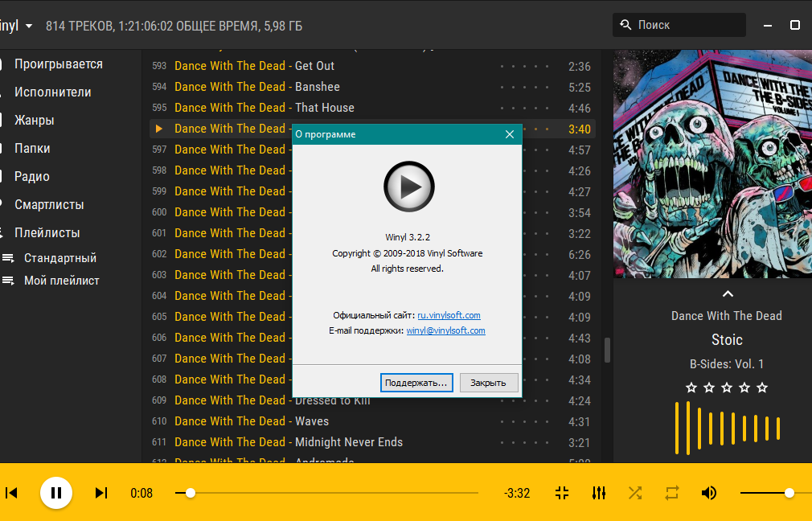Click the Stoic song title in info panel
Image resolution: width=812 pixels, height=521 pixels.
tap(727, 340)
